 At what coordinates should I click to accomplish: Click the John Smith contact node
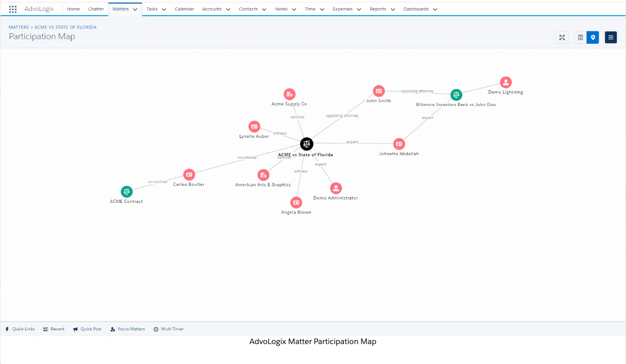379,91
